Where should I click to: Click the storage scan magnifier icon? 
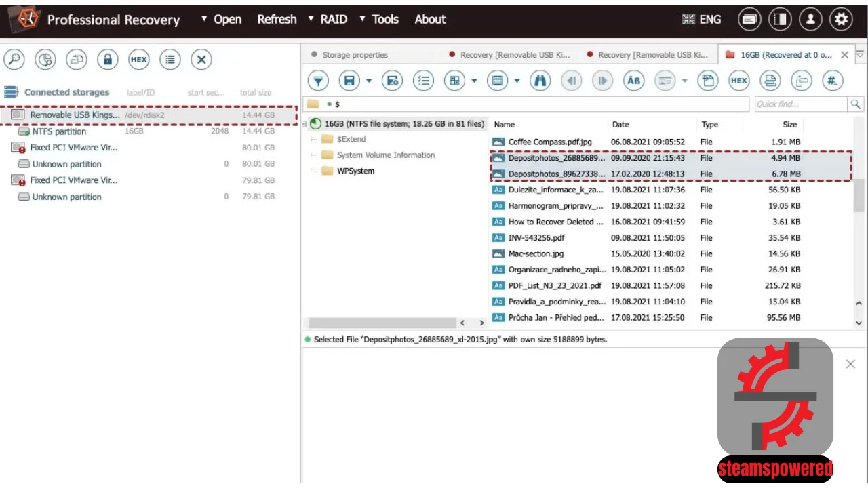(14, 60)
